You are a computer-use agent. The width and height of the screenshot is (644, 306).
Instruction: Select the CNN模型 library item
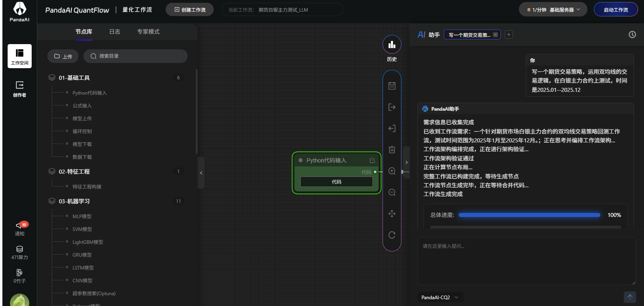coord(83,281)
